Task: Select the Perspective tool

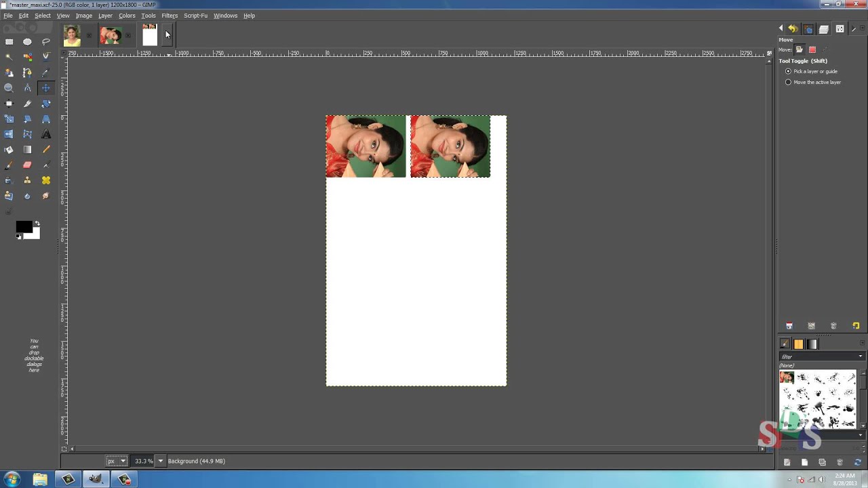Action: (x=46, y=119)
